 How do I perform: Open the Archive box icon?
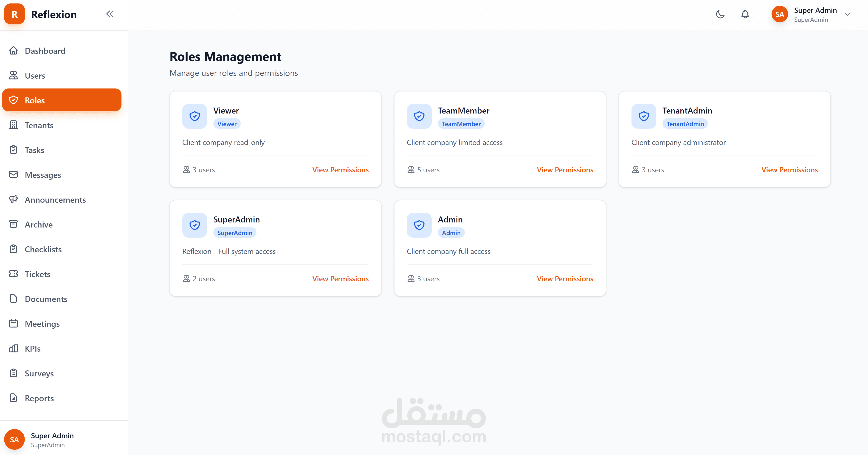point(14,224)
